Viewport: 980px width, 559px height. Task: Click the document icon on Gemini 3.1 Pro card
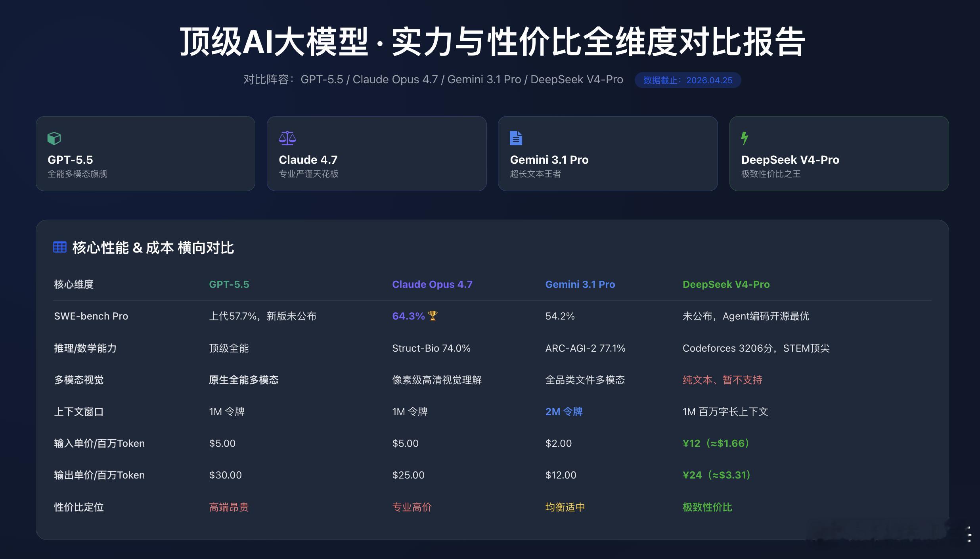point(516,138)
